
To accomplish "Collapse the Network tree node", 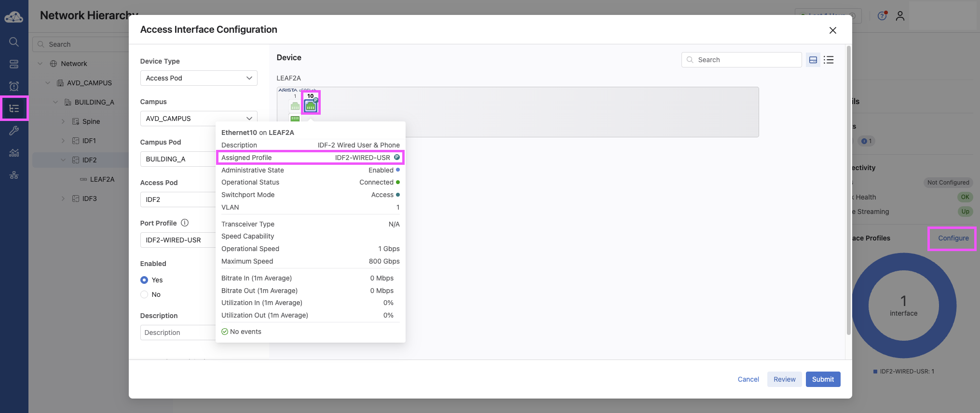I will point(40,64).
